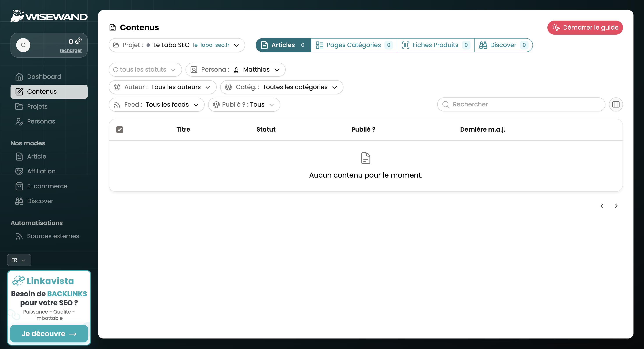Toggle the column layout view icon
This screenshot has width=644, height=349.
coord(616,104)
